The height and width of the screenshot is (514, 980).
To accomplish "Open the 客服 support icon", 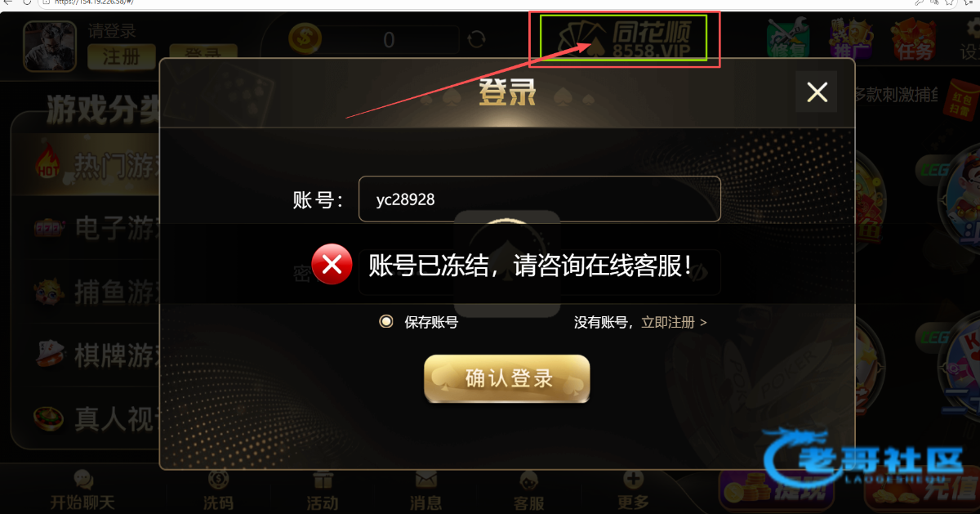I will click(x=529, y=490).
